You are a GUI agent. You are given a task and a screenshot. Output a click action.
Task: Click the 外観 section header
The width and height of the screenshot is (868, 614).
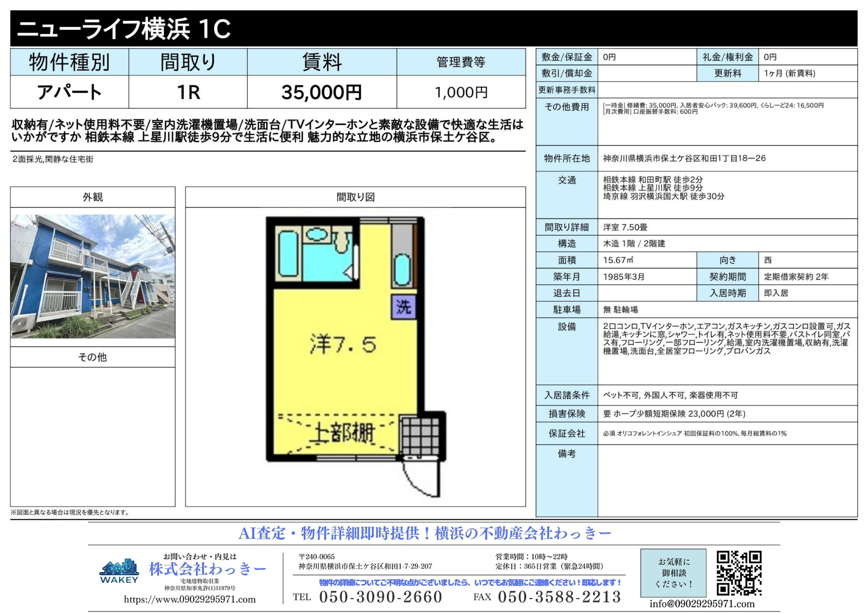coord(93,197)
